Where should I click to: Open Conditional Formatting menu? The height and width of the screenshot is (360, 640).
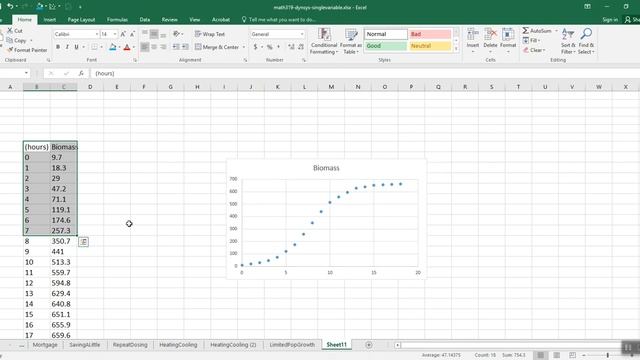324,41
